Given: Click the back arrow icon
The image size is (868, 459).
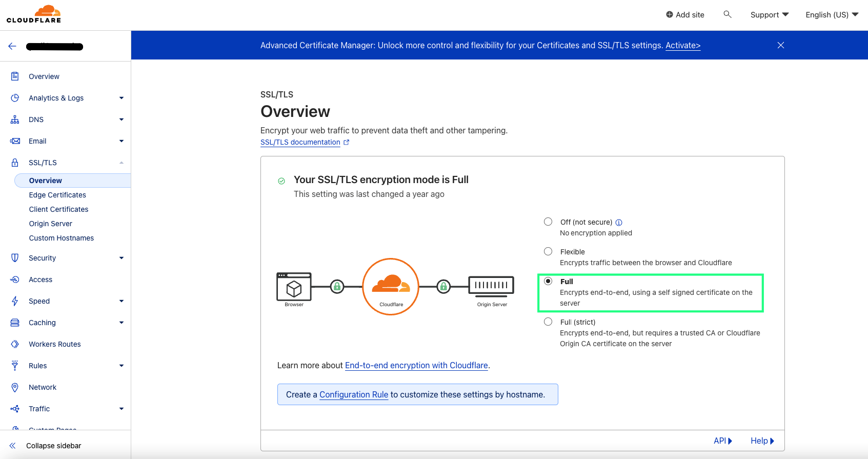Looking at the screenshot, I should coord(12,46).
